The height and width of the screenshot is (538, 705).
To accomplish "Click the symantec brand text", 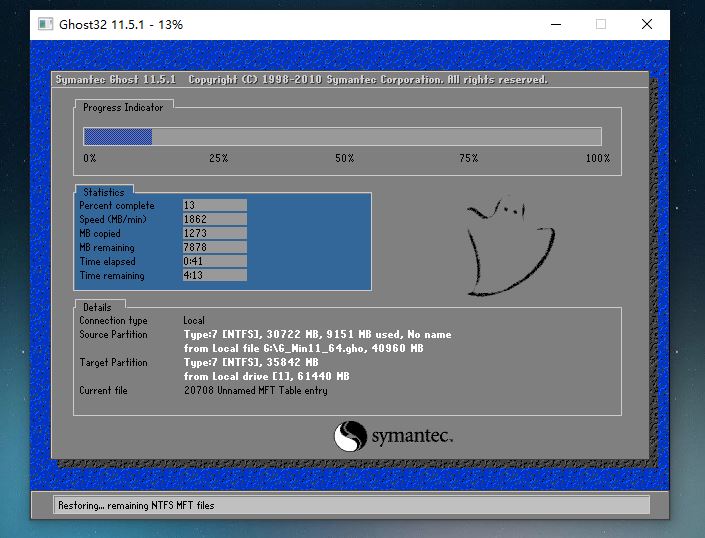I will (411, 437).
